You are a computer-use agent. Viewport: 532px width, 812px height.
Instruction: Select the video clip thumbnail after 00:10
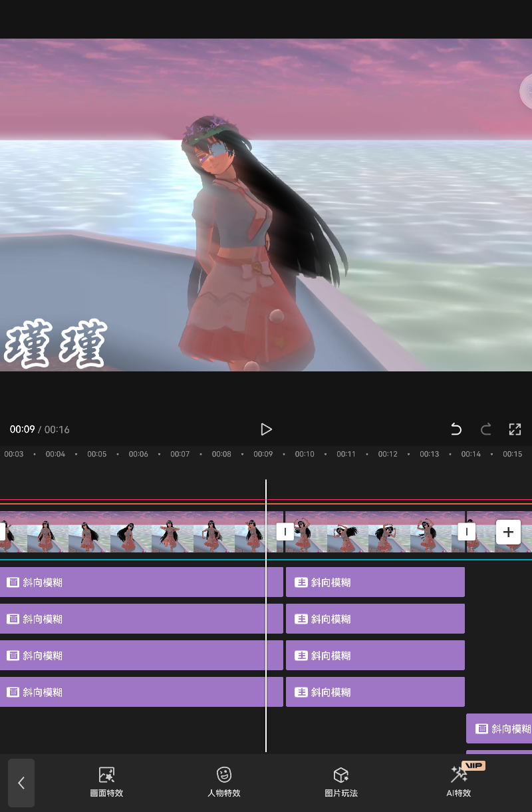tap(346, 532)
